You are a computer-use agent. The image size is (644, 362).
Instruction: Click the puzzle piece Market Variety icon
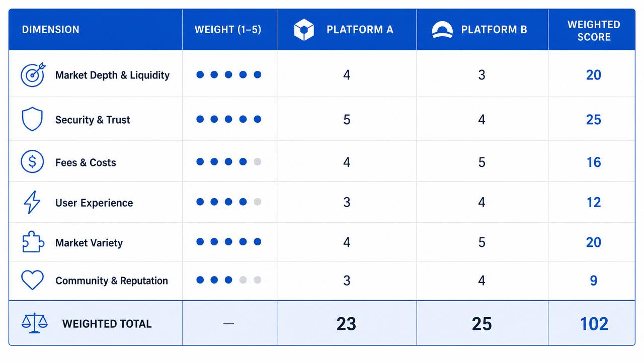tap(33, 242)
